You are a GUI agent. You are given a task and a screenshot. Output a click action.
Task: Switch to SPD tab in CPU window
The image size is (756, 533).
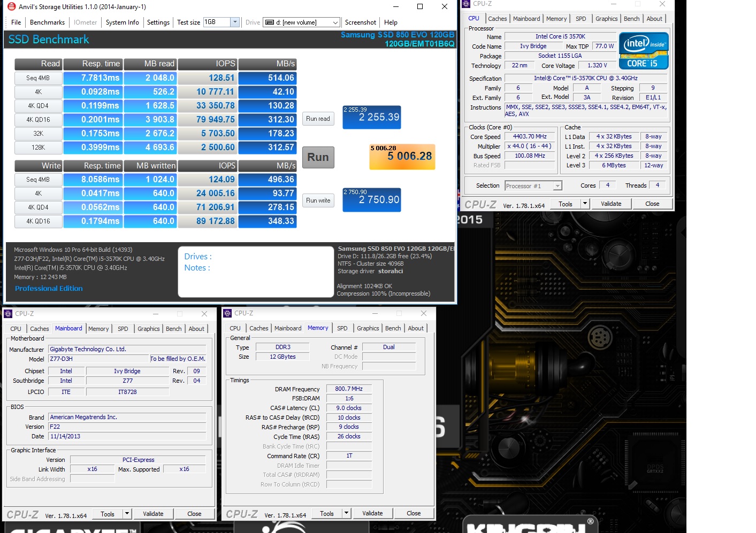tap(581, 19)
